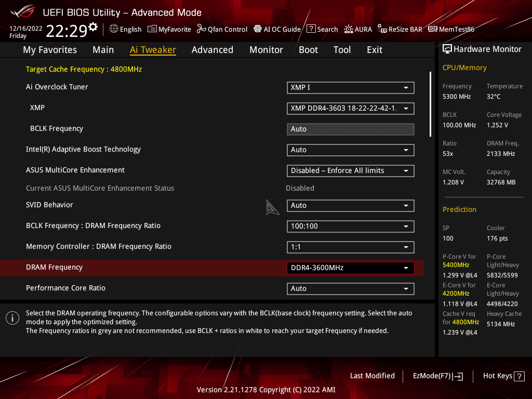Click the Hardware Monitor icon
The width and height of the screenshot is (532, 399).
[x=447, y=49]
